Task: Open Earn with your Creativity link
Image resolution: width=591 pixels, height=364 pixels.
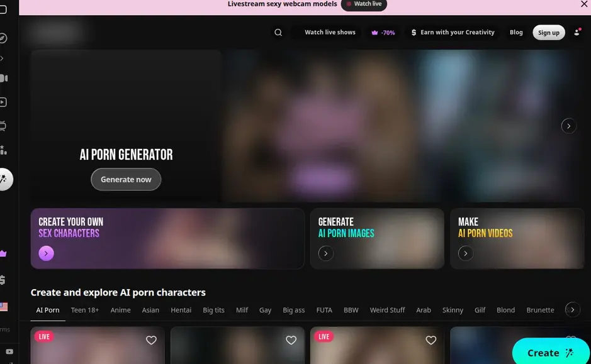Action: tap(453, 32)
